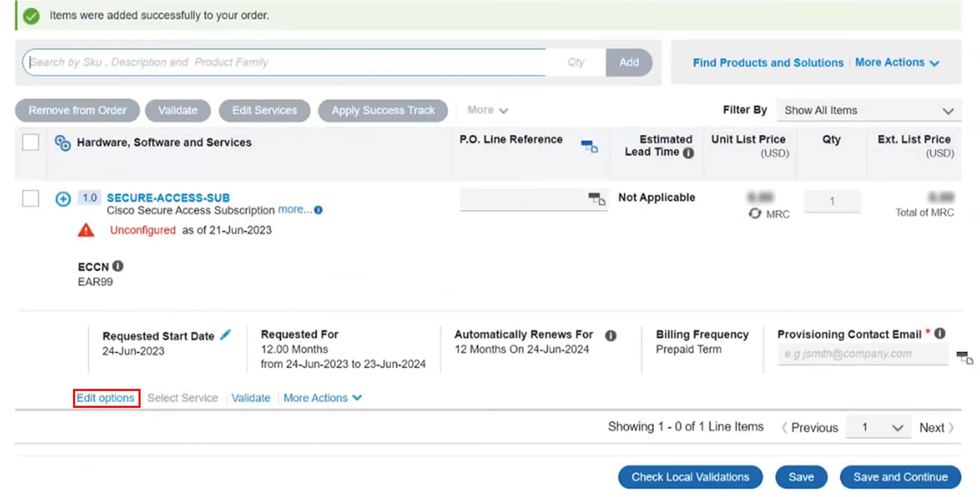Click the copy icon beside provisioning email field
This screenshot has height=497, width=980.
(965, 358)
